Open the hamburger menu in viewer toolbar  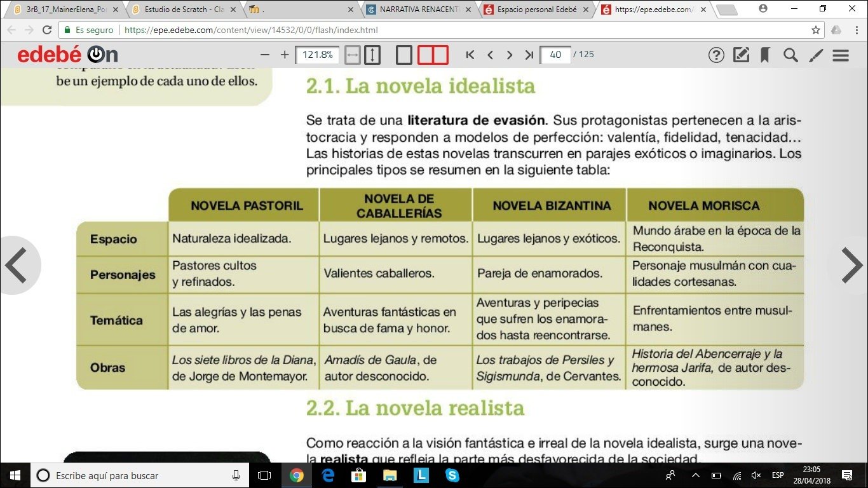(841, 55)
